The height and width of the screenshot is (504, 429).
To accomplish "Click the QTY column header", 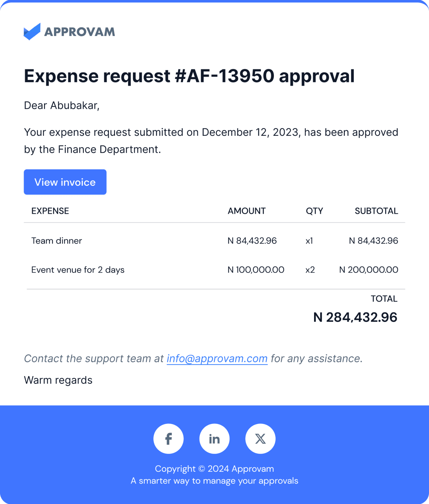I will pos(314,211).
